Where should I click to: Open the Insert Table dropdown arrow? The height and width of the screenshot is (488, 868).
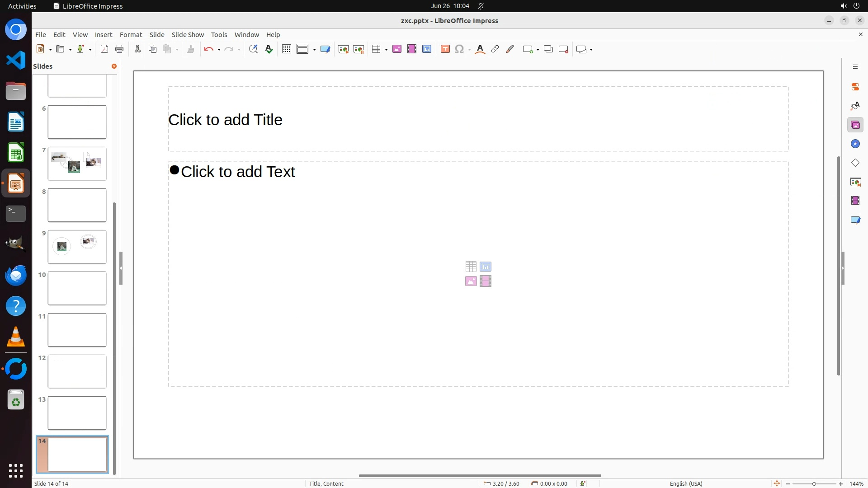pyautogui.click(x=386, y=50)
